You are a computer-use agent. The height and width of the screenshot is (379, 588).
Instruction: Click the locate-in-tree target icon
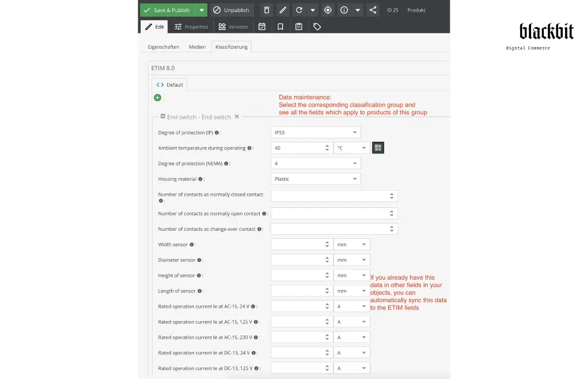pos(328,10)
